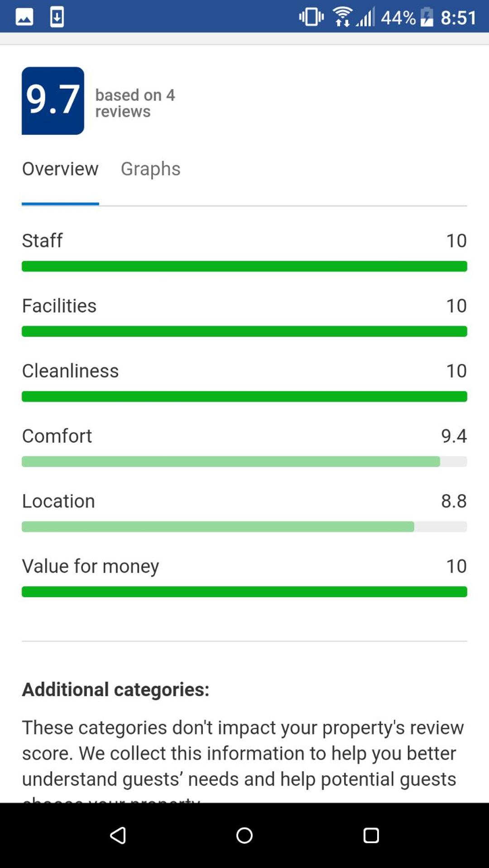Tap the image notification icon in status bar
Image resolution: width=489 pixels, height=868 pixels.
[24, 17]
